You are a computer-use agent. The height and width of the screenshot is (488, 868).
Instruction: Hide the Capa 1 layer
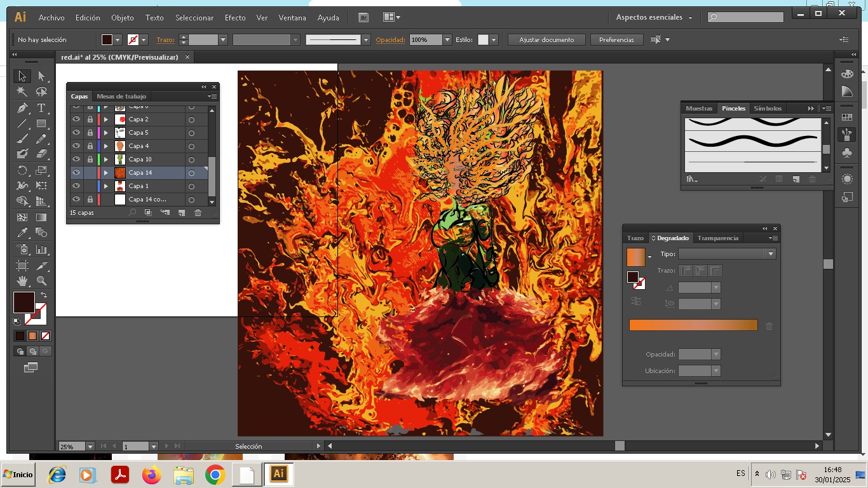click(76, 186)
